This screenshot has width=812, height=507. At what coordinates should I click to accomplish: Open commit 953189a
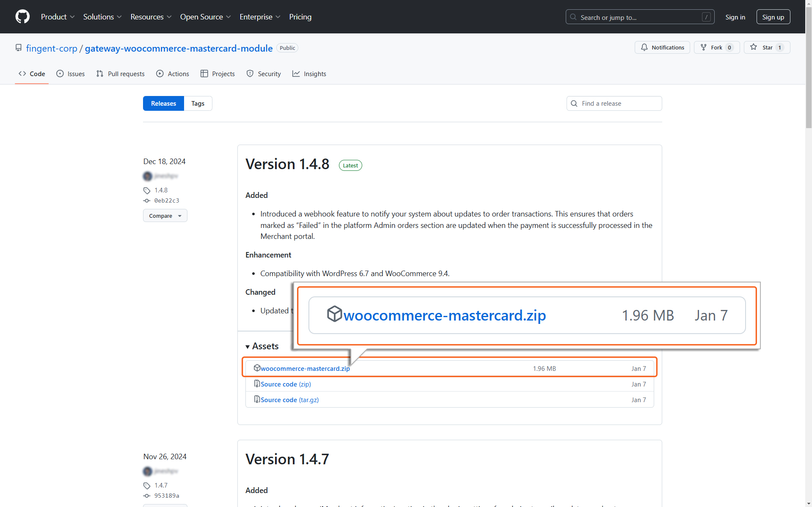(x=167, y=496)
